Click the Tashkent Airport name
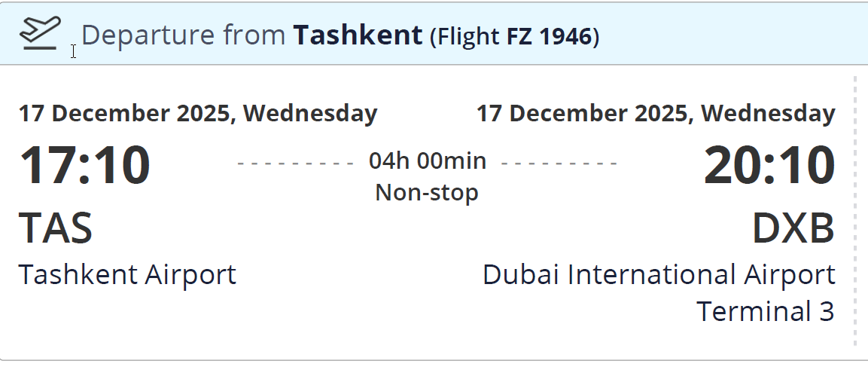 127,274
